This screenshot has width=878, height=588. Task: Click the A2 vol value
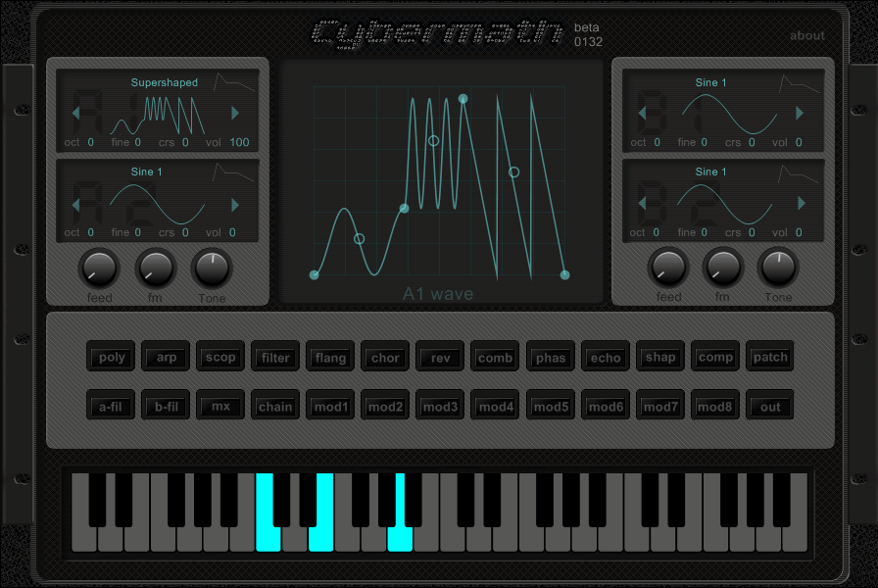pyautogui.click(x=232, y=232)
